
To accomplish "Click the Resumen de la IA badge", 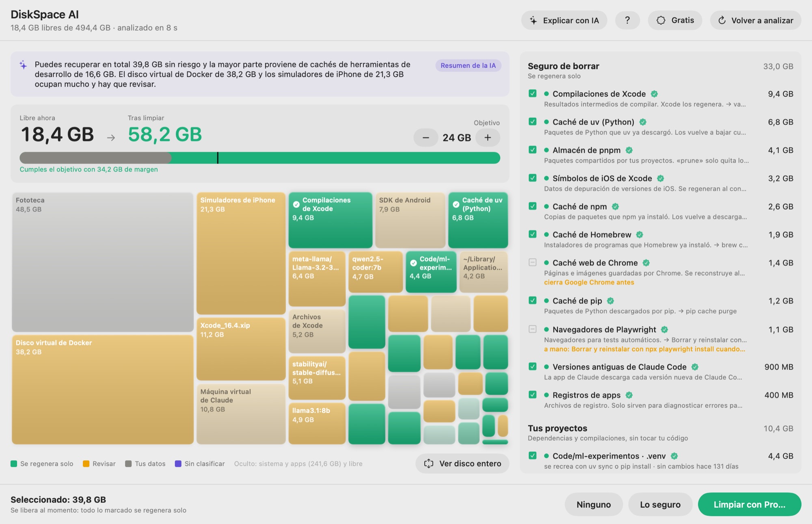I will pos(468,65).
